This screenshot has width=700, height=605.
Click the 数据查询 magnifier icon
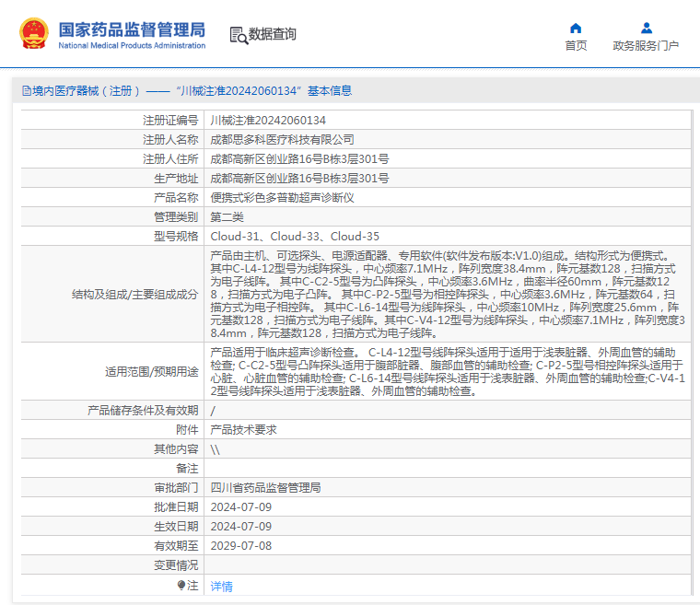pos(239,35)
